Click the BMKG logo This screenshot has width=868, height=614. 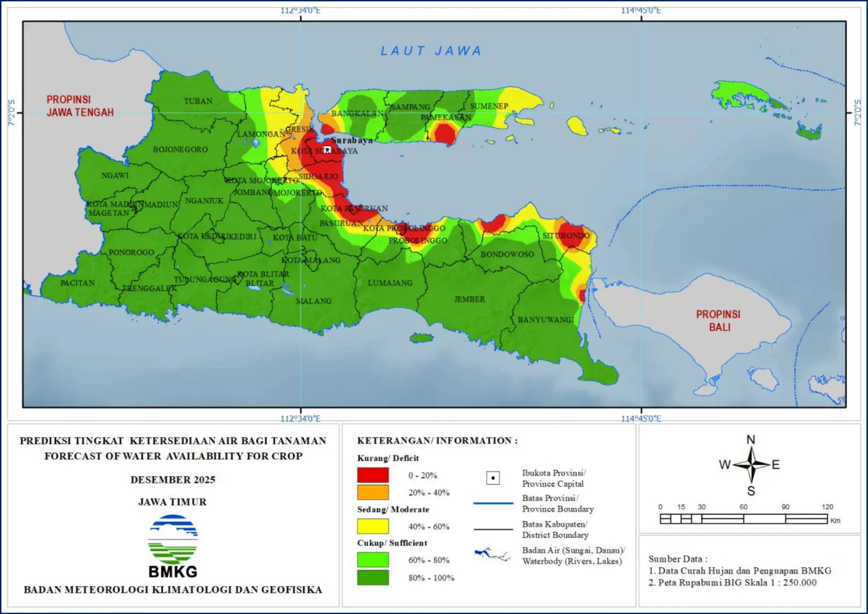[x=173, y=546]
